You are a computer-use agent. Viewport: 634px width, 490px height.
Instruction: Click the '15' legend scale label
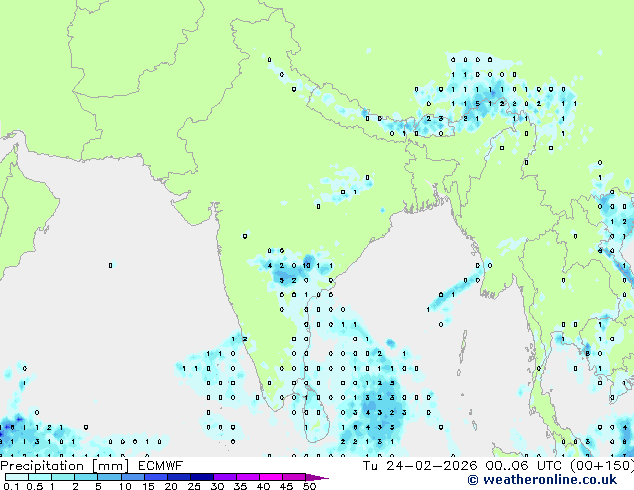148,486
